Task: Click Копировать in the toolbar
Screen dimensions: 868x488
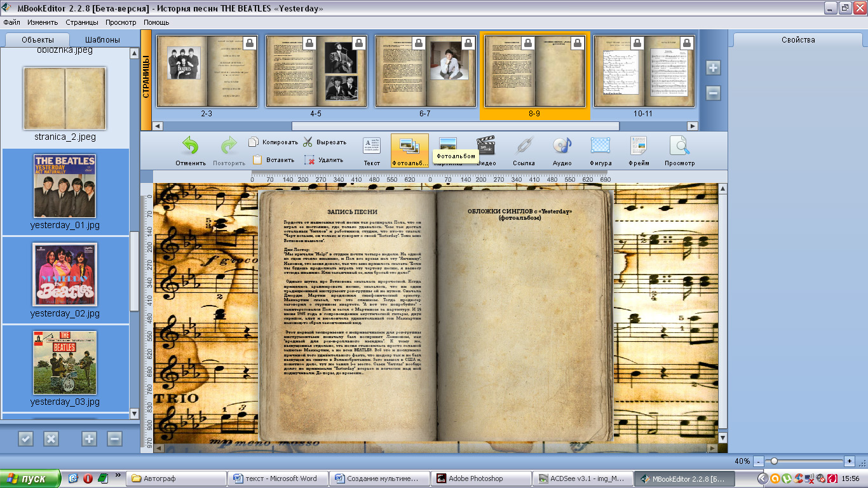Action: (x=273, y=142)
